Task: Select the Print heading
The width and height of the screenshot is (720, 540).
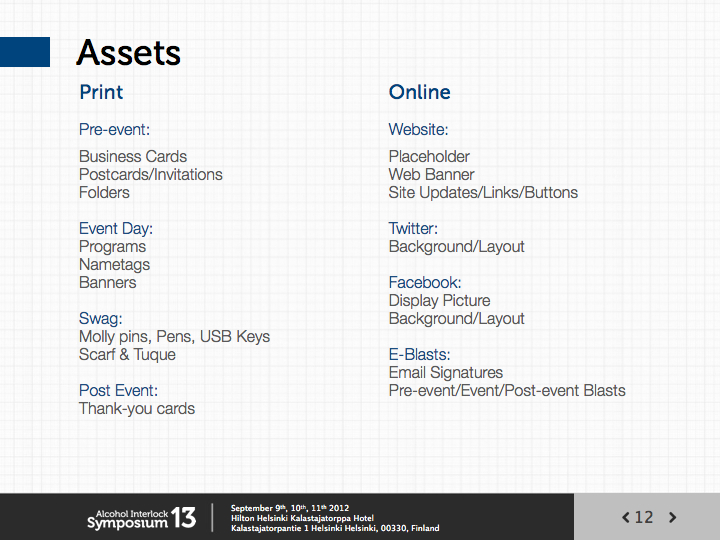Action: click(101, 92)
